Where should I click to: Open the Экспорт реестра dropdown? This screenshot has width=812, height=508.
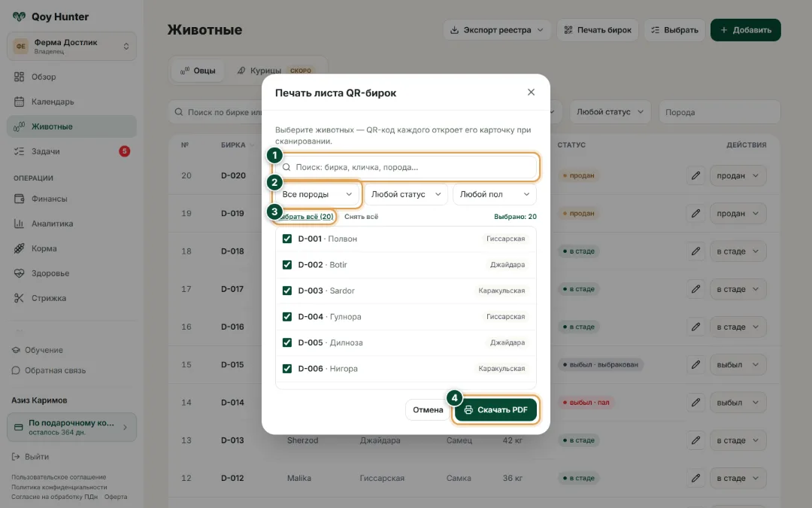(x=497, y=30)
